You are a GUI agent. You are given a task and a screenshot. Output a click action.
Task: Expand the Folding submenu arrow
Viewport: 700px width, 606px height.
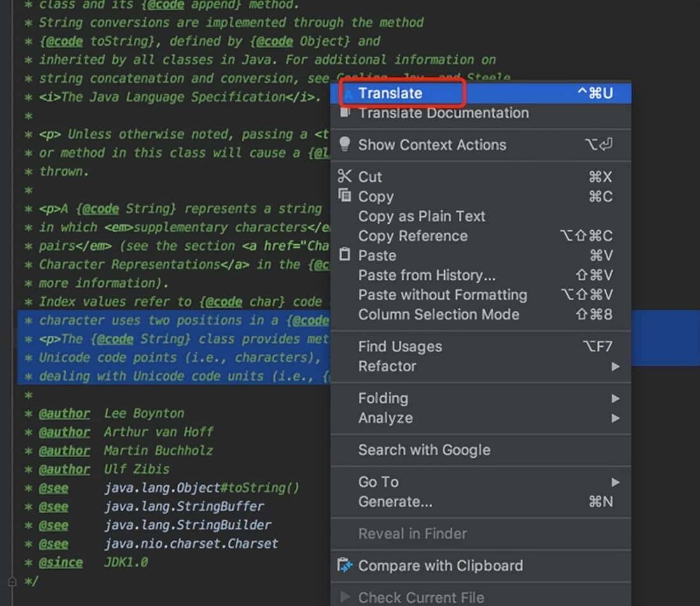pos(615,398)
